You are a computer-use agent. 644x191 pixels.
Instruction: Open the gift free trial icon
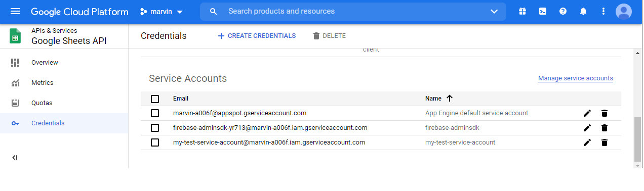click(x=522, y=11)
